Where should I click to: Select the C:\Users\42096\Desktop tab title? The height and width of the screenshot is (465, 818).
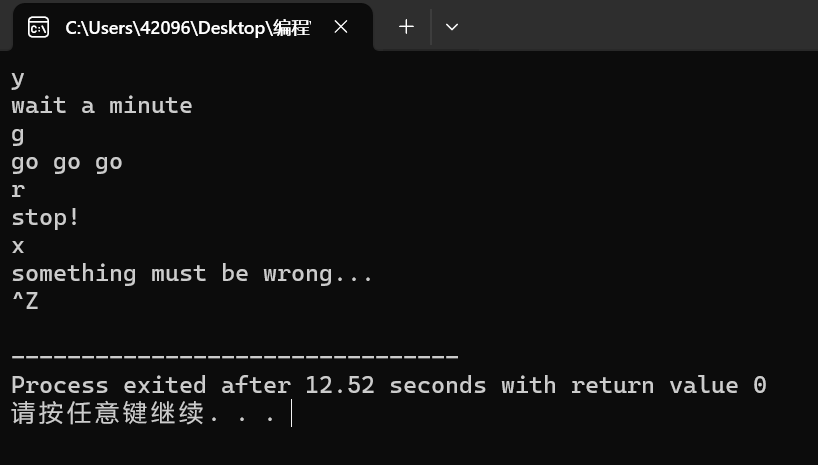[x=188, y=28]
